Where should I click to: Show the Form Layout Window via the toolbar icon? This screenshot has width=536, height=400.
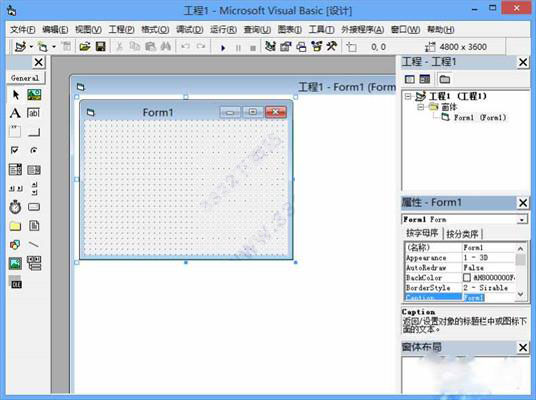tap(301, 46)
